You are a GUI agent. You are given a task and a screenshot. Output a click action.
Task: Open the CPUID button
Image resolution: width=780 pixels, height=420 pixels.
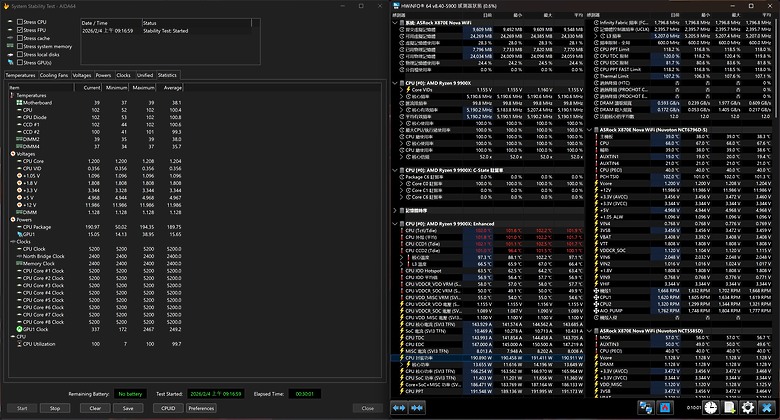click(168, 408)
